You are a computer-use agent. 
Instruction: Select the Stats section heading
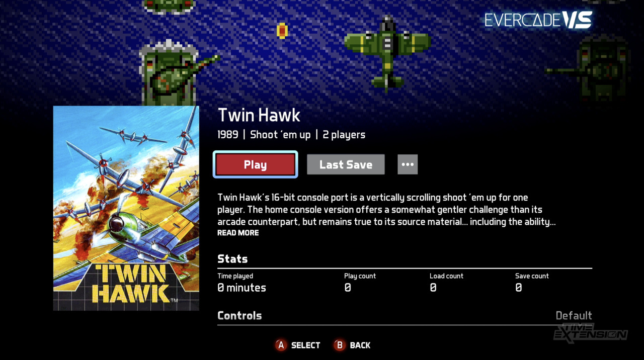pos(232,259)
